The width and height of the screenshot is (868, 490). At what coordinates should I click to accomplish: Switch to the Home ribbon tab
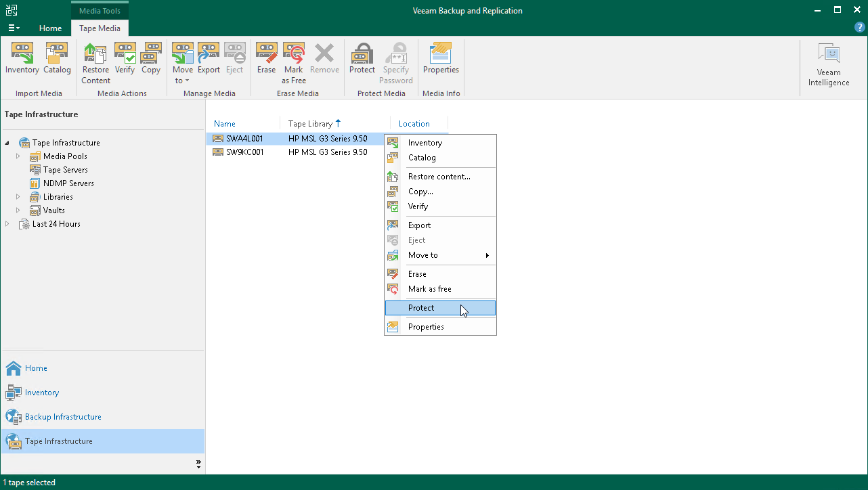[x=50, y=28]
